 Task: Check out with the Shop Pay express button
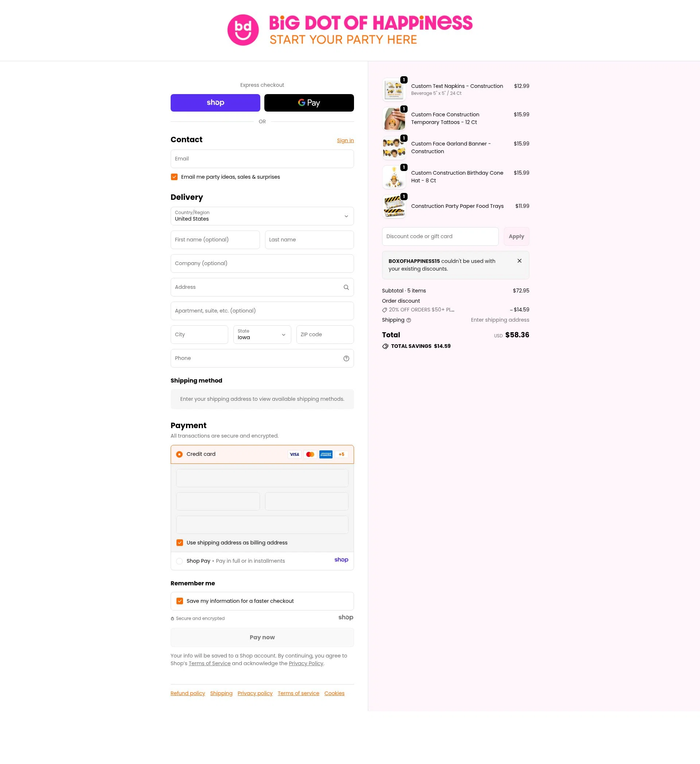point(215,103)
